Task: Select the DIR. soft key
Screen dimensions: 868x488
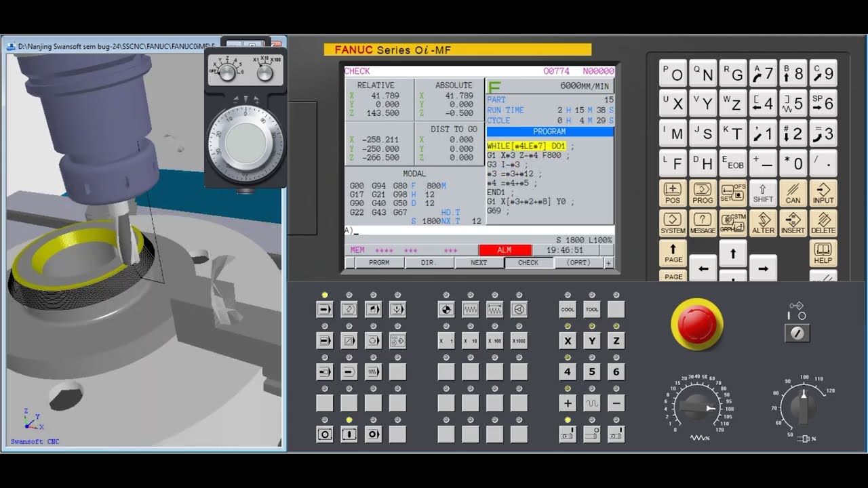Action: [x=429, y=263]
